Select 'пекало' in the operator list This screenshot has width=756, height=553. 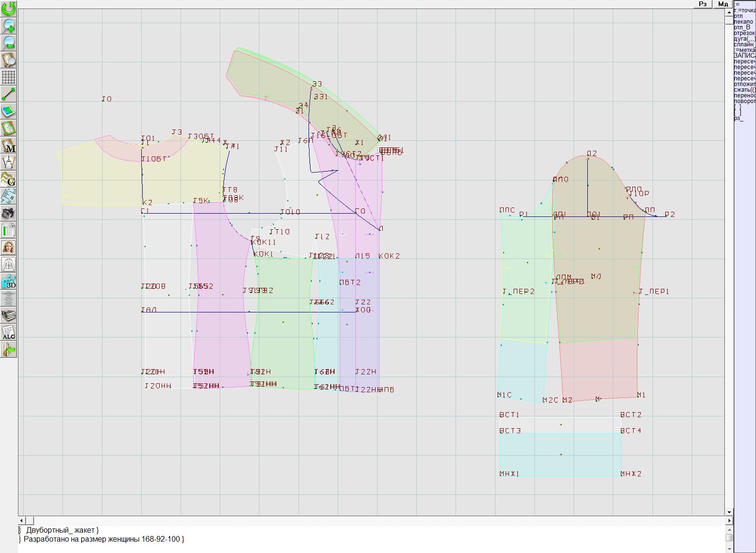click(x=744, y=22)
